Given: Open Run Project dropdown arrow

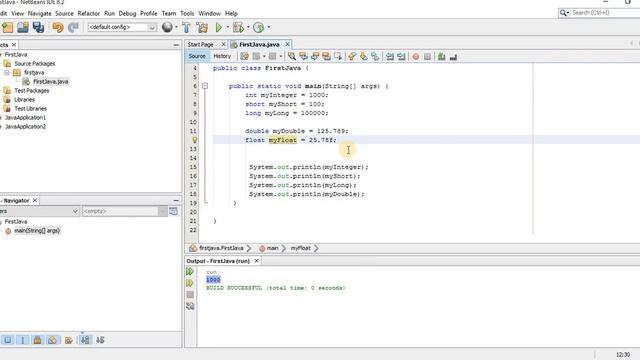Looking at the screenshot, I should coord(227,27).
